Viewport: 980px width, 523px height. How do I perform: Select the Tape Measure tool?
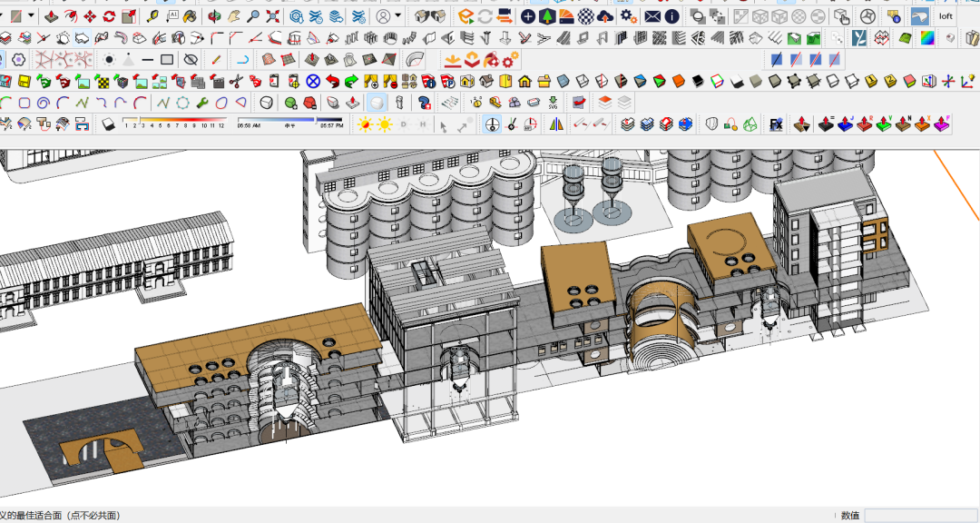click(x=152, y=16)
